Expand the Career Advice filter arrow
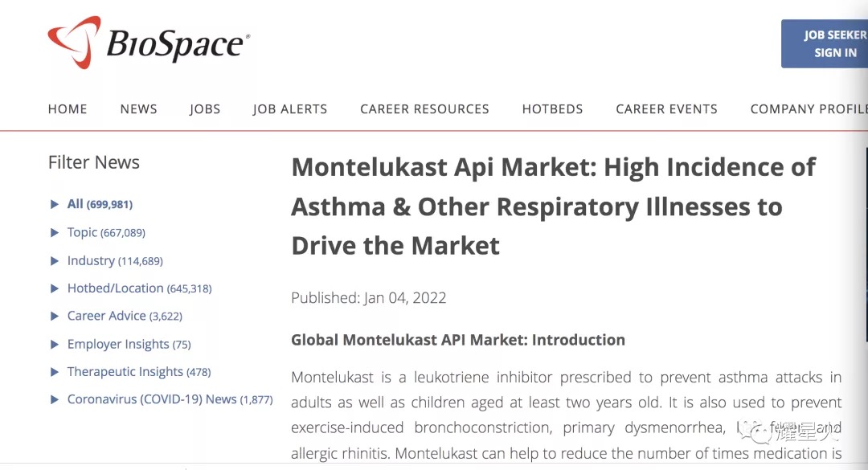868x470 pixels. 55,316
